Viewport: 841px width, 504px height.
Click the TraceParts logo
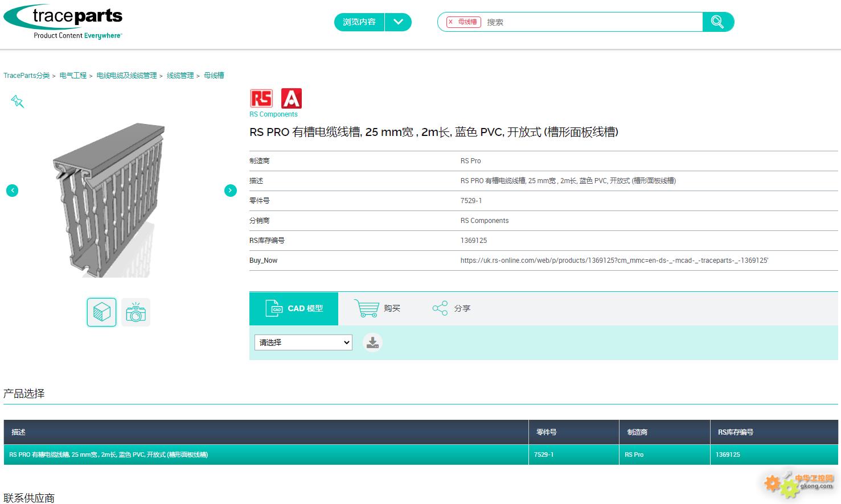pos(63,22)
